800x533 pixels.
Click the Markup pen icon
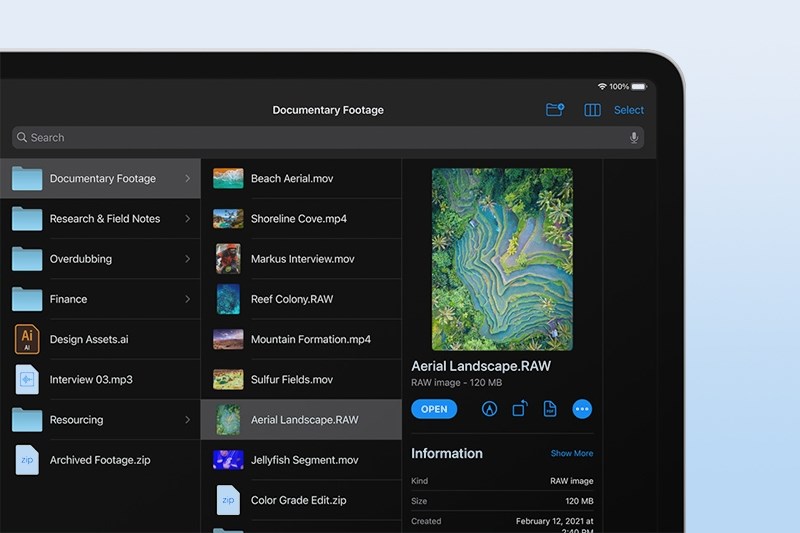pos(489,409)
